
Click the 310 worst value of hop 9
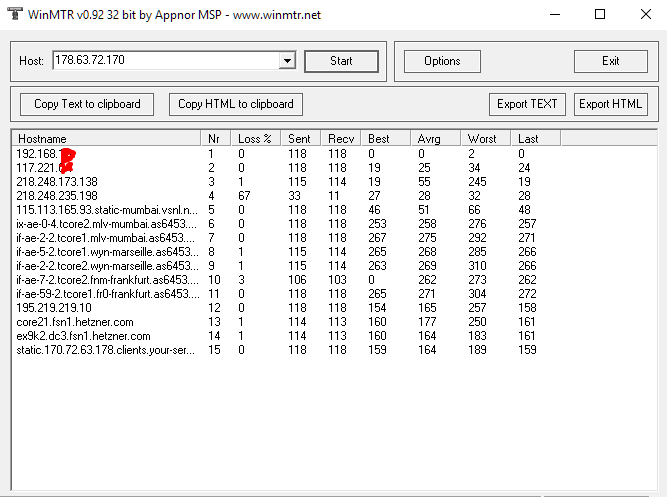(x=477, y=266)
